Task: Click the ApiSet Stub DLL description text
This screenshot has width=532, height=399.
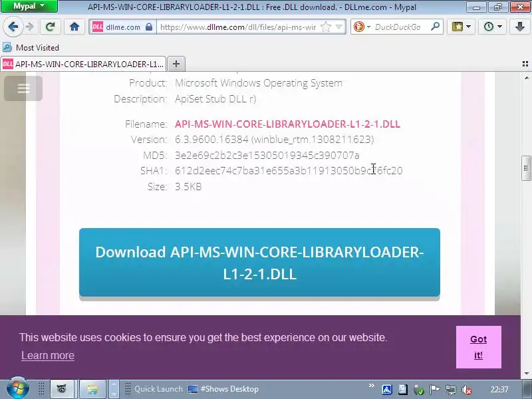Action: click(215, 99)
